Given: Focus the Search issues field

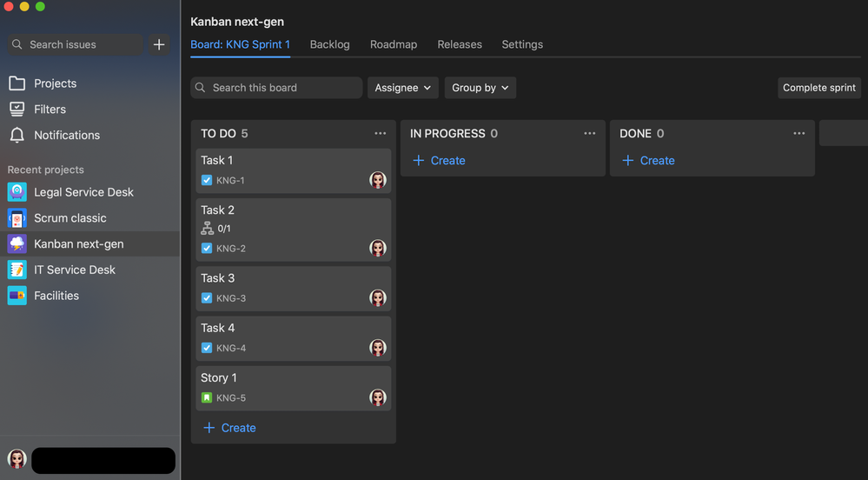Looking at the screenshot, I should [76, 44].
